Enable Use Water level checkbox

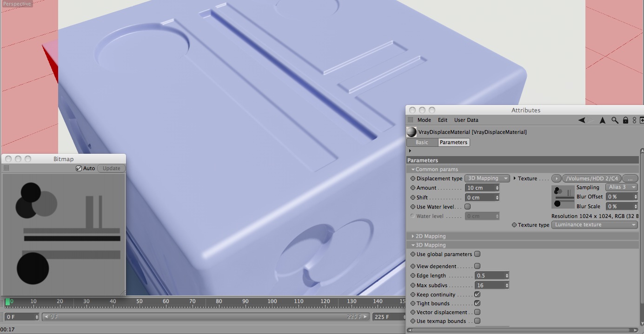[x=468, y=207]
